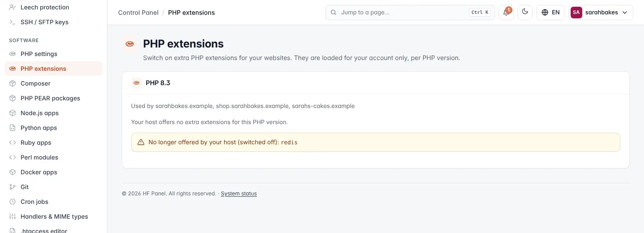
Task: Open sarahbakes account menu
Action: 601,13
